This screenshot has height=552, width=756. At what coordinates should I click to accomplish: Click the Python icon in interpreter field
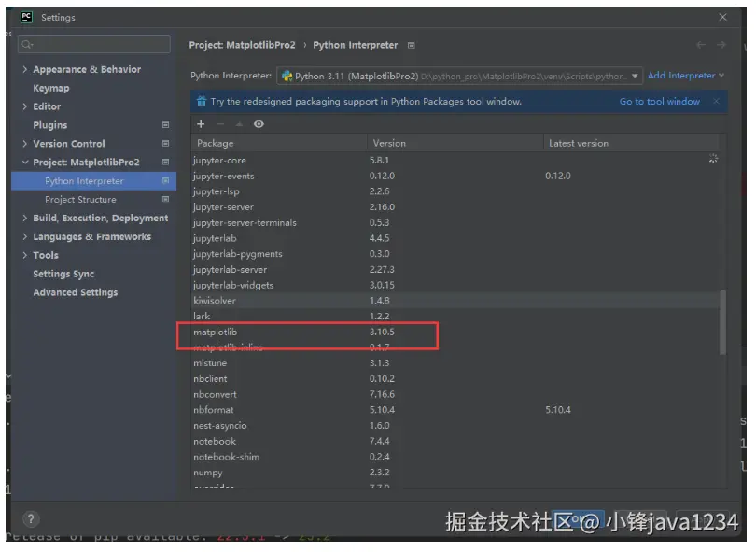click(x=287, y=77)
